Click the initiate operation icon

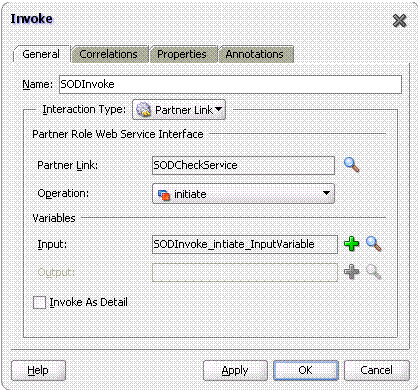click(164, 194)
